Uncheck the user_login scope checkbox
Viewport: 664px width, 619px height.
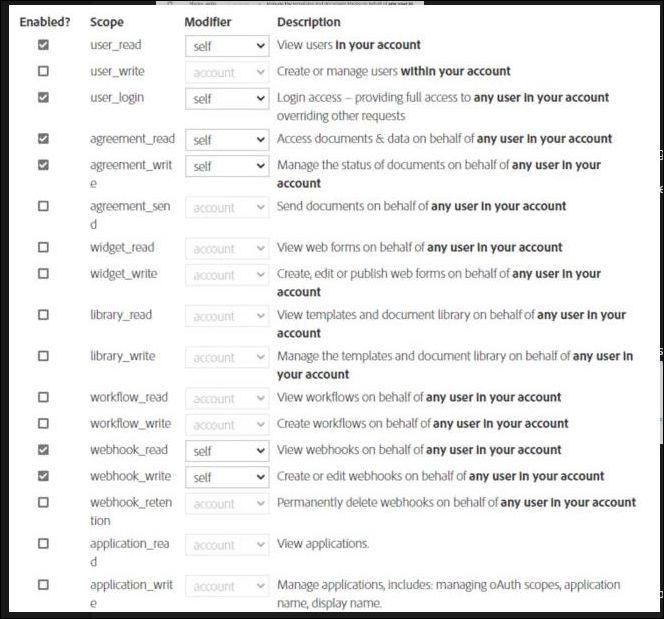point(43,98)
